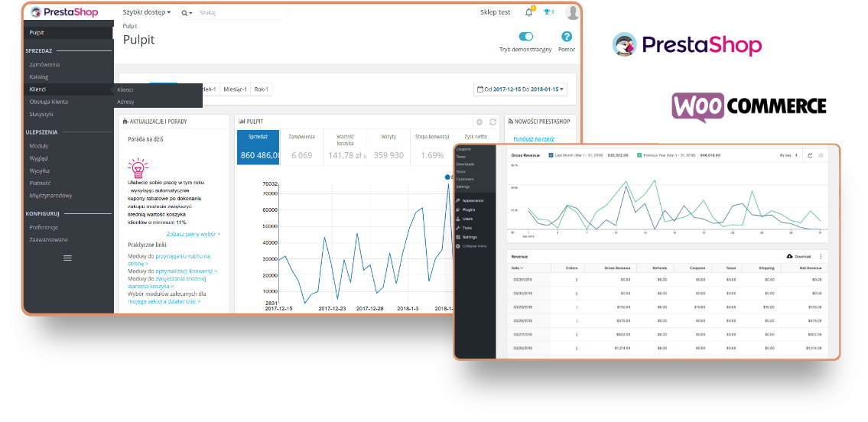This screenshot has height=422, width=868.
Task: Open the date range picker dropdown
Action: tap(522, 89)
